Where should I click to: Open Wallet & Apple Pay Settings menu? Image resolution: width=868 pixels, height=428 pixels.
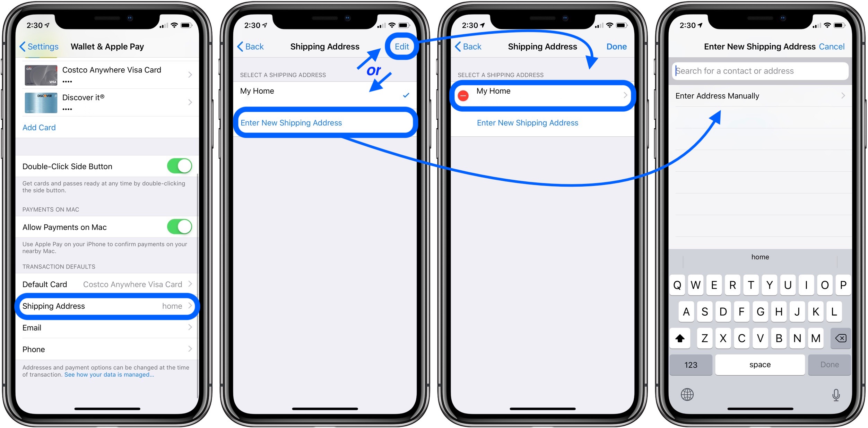coord(108,46)
